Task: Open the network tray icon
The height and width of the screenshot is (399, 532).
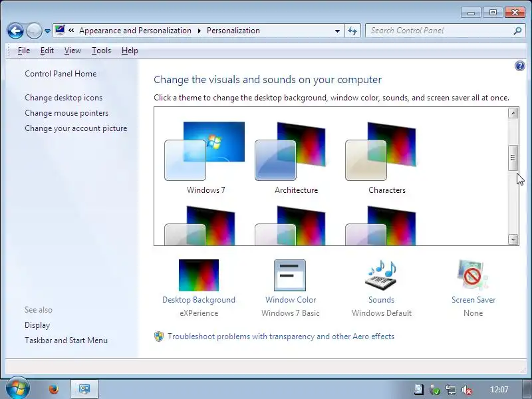Action: (451, 390)
